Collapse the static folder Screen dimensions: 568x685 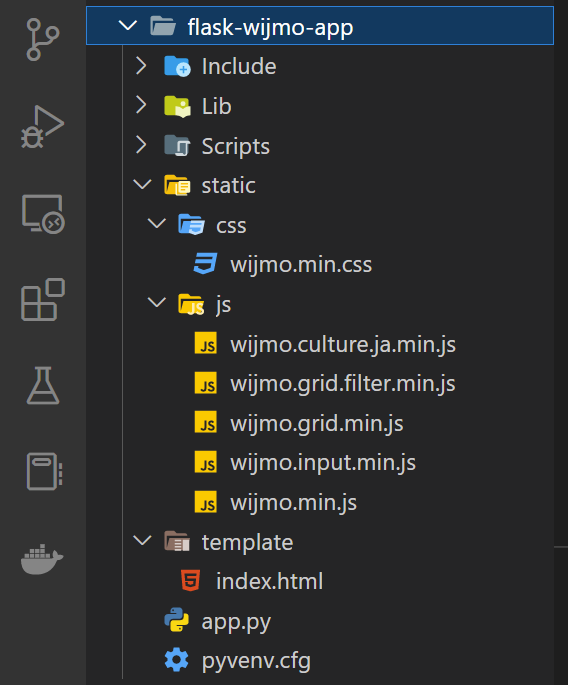142,184
